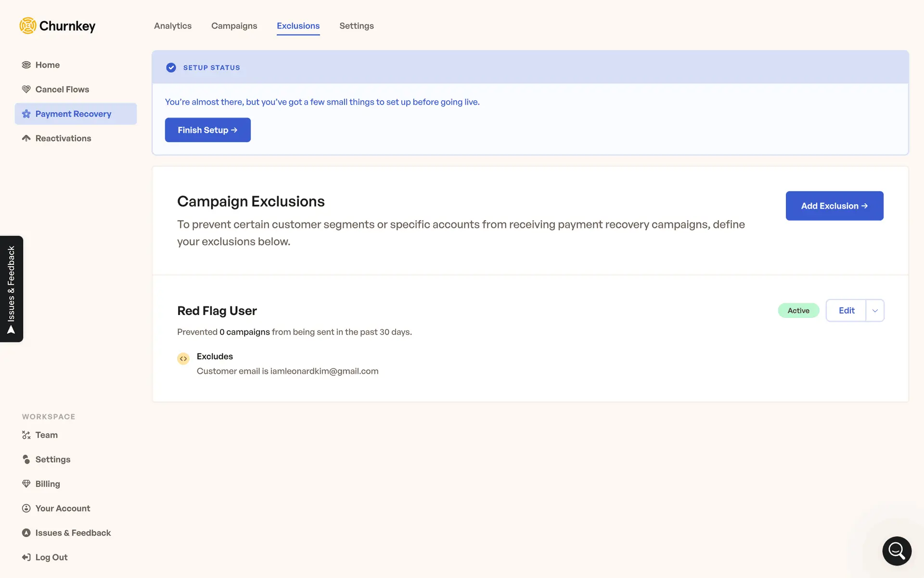Viewport: 924px width, 578px height.
Task: Switch to the Analytics tab
Action: click(173, 26)
